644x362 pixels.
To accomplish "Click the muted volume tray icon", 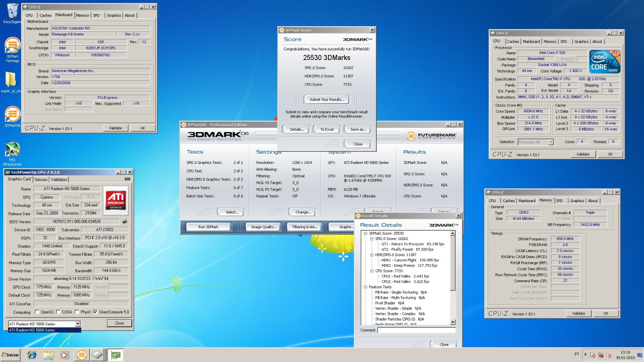I will click(x=609, y=355).
